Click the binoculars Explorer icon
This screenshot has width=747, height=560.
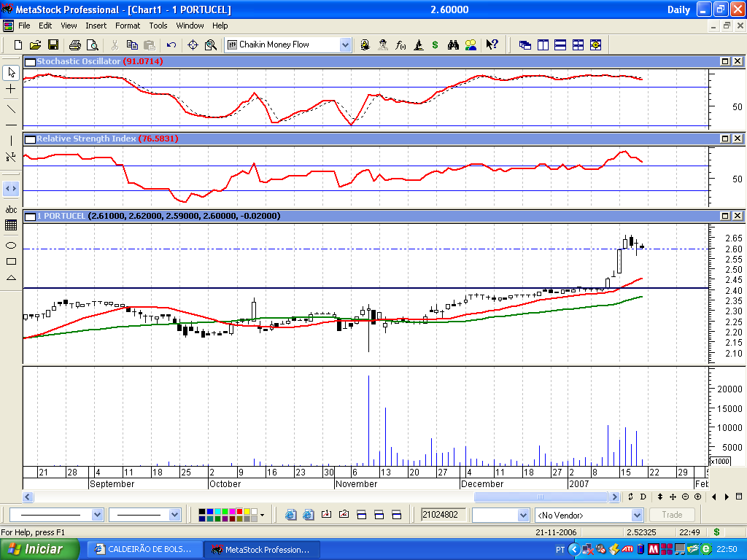click(x=453, y=44)
